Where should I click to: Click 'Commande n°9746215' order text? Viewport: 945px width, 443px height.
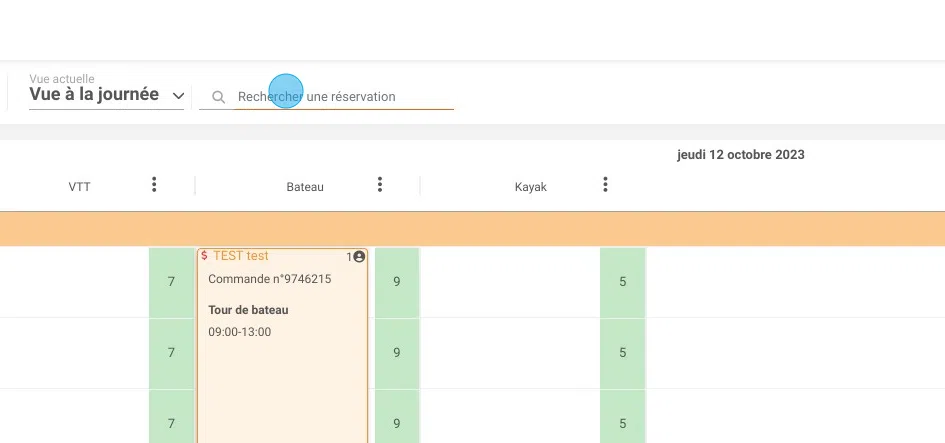(270, 279)
